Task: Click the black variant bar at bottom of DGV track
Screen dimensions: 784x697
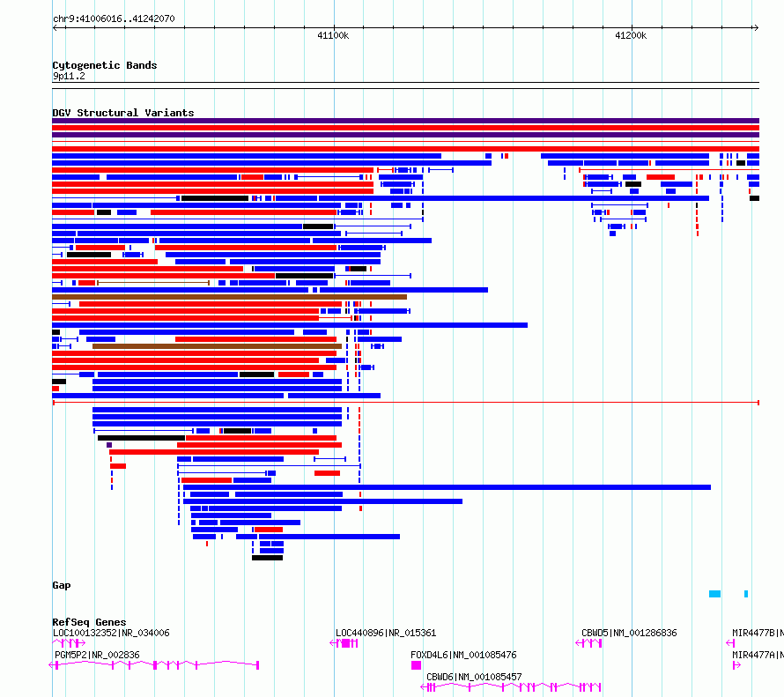Action: coord(267,558)
